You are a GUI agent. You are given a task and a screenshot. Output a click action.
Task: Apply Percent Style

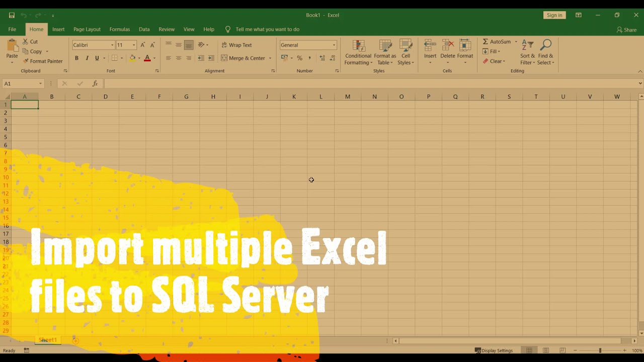[x=300, y=58]
